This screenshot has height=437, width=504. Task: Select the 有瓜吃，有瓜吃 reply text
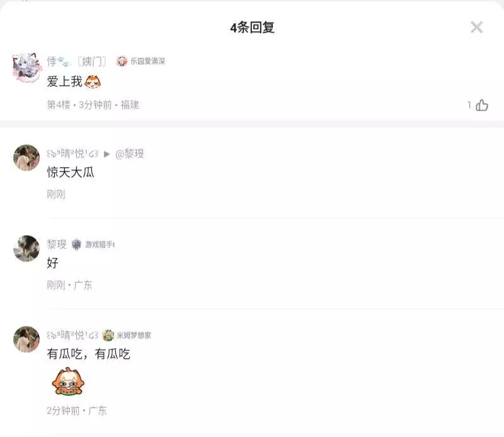point(88,354)
